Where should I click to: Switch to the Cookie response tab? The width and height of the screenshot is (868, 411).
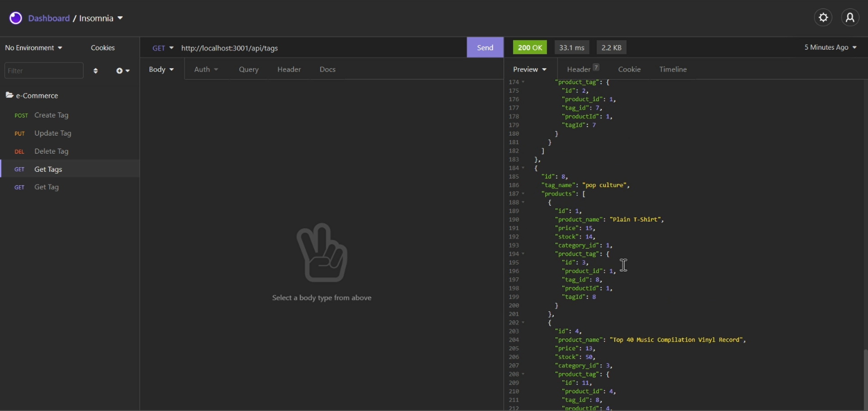pyautogui.click(x=629, y=69)
